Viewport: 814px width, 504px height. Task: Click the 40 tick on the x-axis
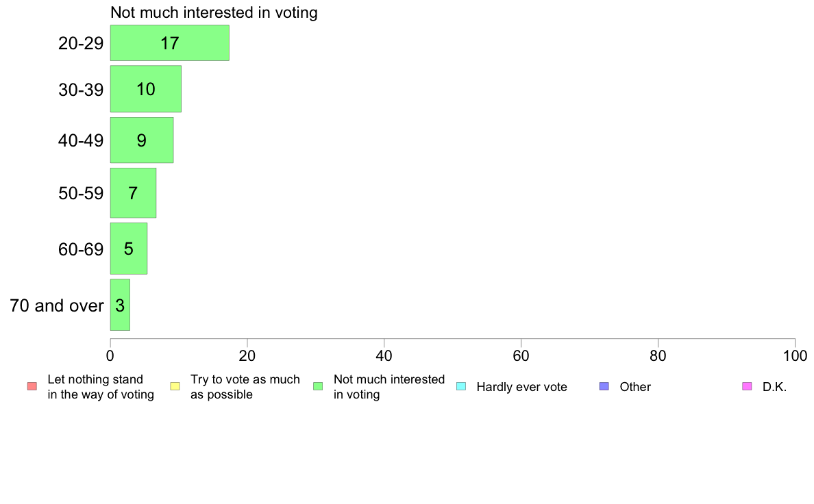(x=384, y=355)
